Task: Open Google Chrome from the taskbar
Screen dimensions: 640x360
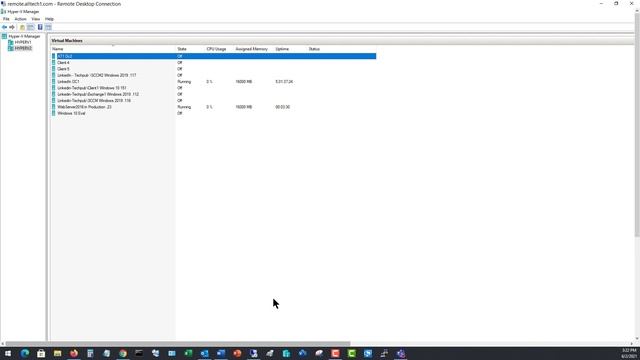Action: (123, 353)
